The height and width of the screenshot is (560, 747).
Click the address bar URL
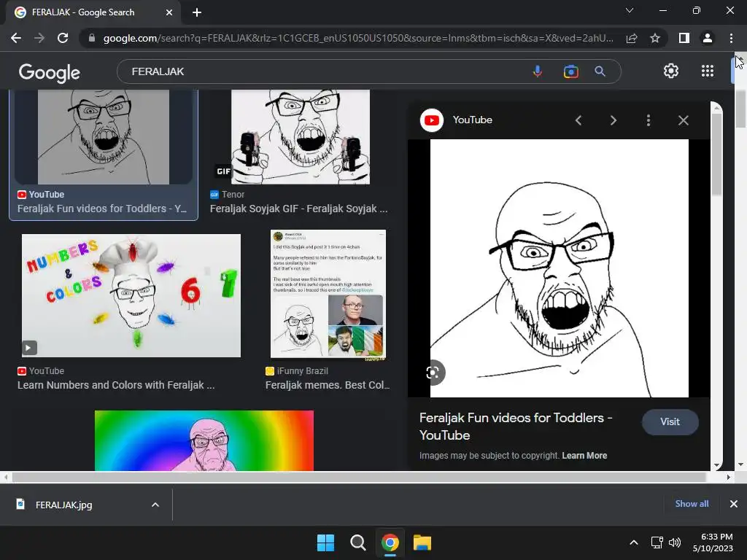click(358, 38)
